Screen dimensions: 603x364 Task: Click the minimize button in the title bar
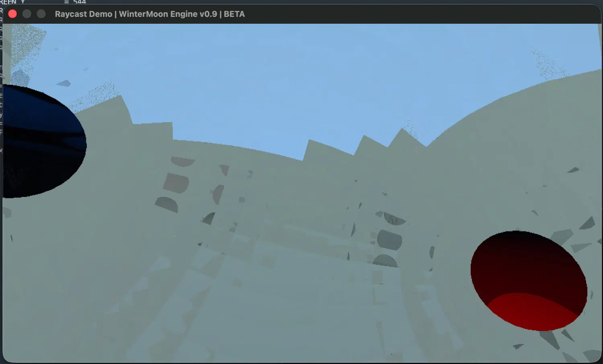(x=27, y=14)
